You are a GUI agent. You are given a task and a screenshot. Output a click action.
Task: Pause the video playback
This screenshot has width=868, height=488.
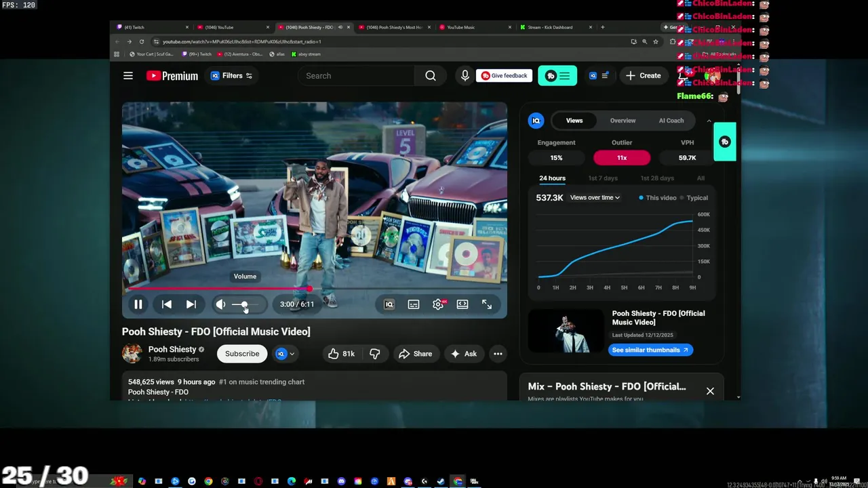[138, 304]
